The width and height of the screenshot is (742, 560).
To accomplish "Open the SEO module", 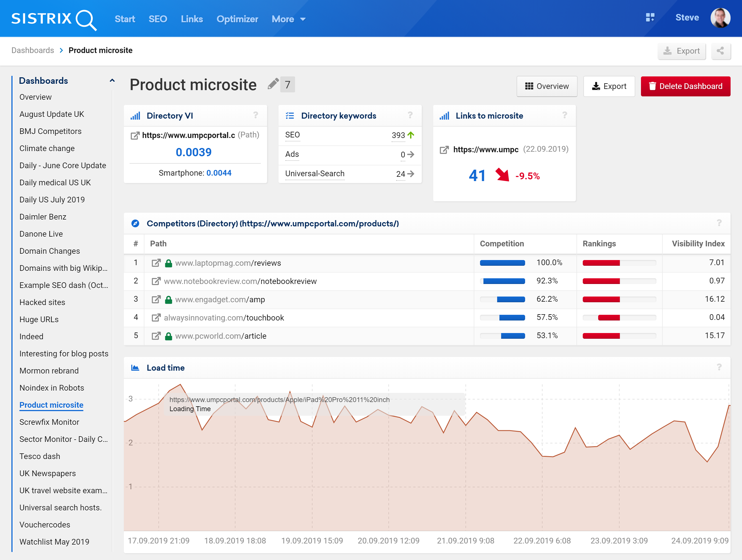I will pos(158,19).
